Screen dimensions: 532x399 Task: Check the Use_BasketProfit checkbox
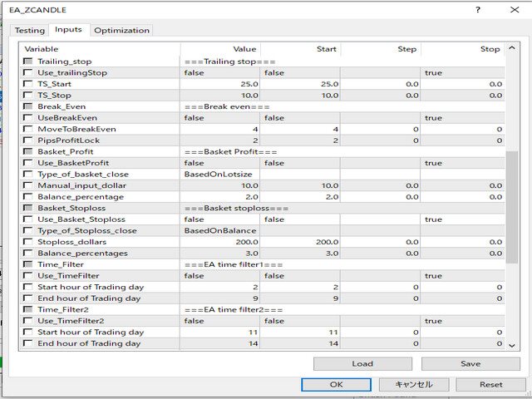[28, 163]
